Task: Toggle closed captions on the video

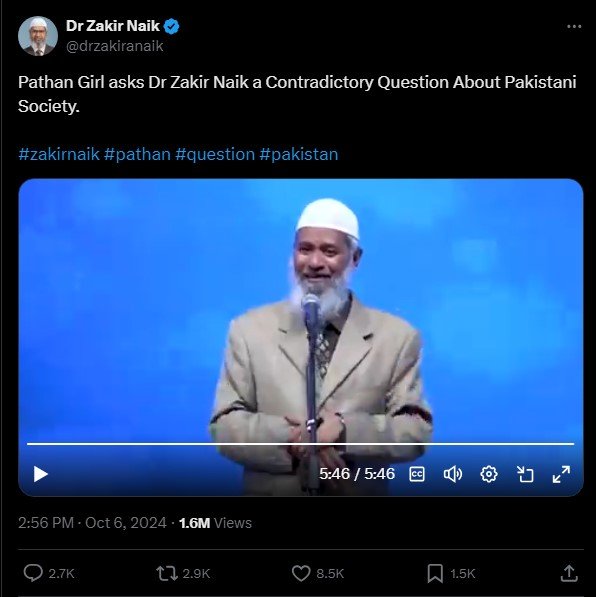Action: click(x=417, y=474)
